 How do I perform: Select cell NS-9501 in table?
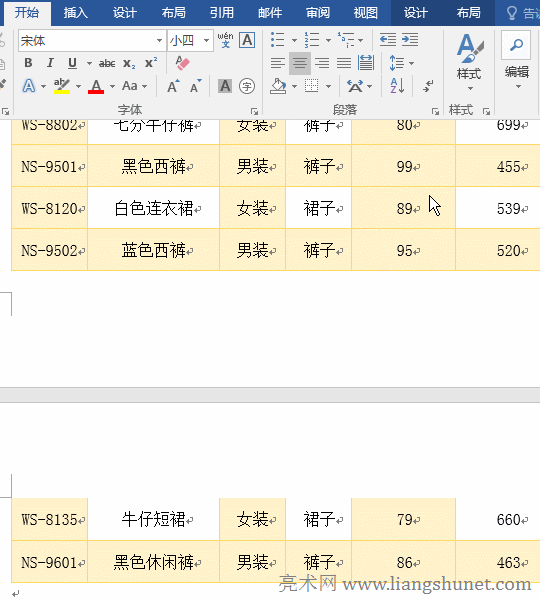(49, 166)
